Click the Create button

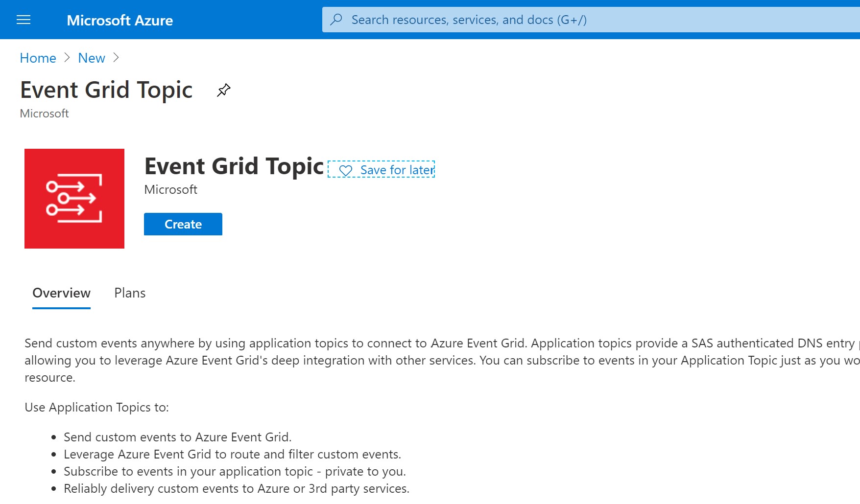coord(183,224)
